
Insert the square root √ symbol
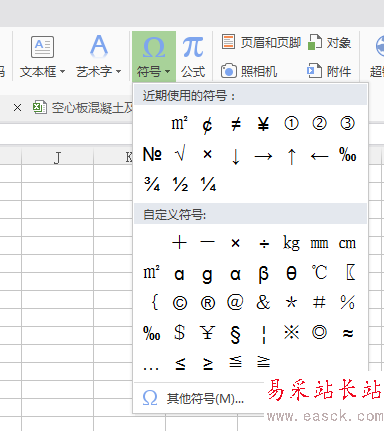tap(180, 154)
